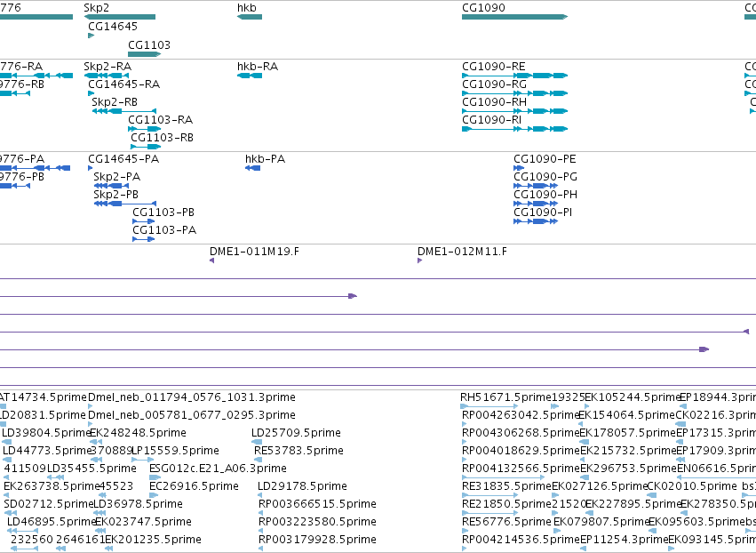Select EST EK215732.5prime

(x=628, y=450)
